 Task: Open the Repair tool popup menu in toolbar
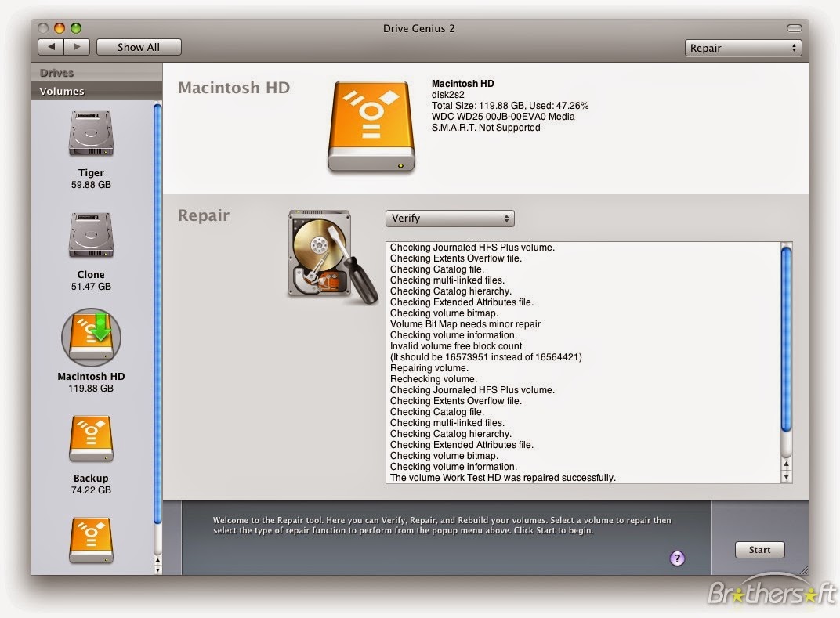tap(743, 48)
